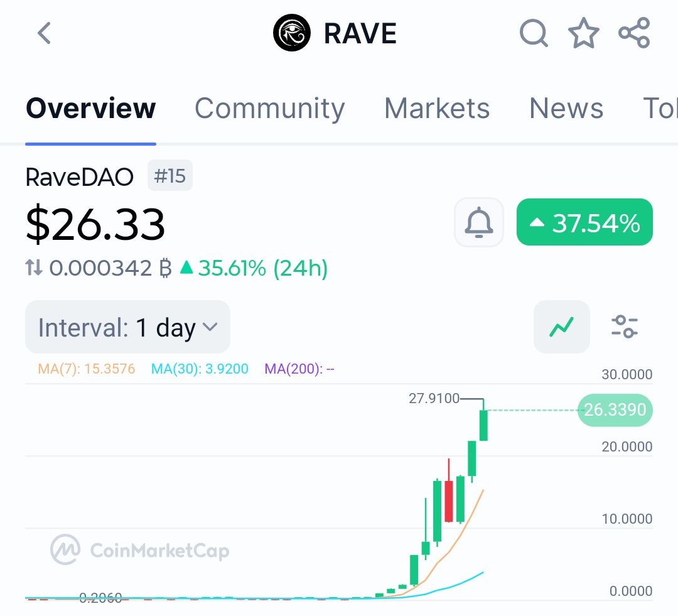Select the MA(200) indicator label
Viewport: 678px width, 616px height.
299,369
